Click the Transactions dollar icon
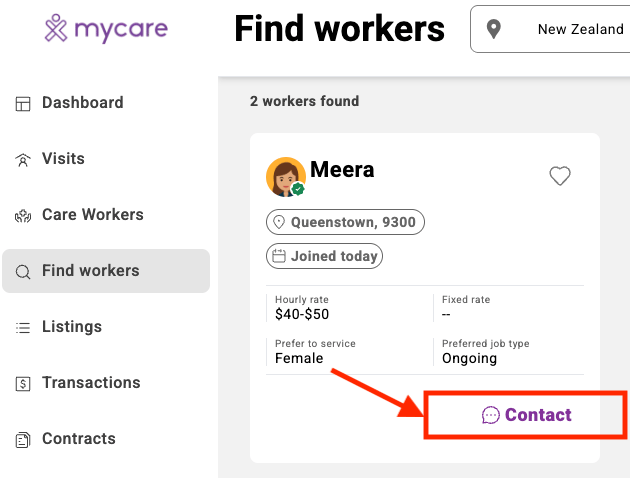The image size is (630, 478). (23, 383)
